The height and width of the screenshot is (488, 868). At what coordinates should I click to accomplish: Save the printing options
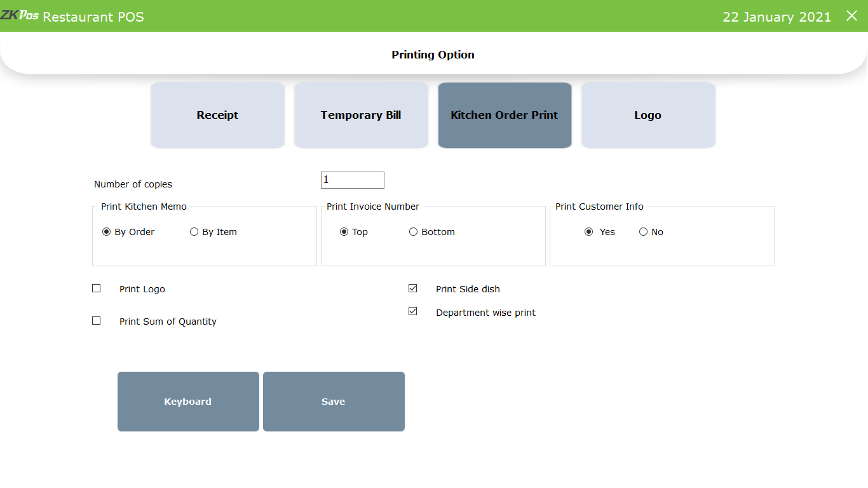(x=334, y=402)
